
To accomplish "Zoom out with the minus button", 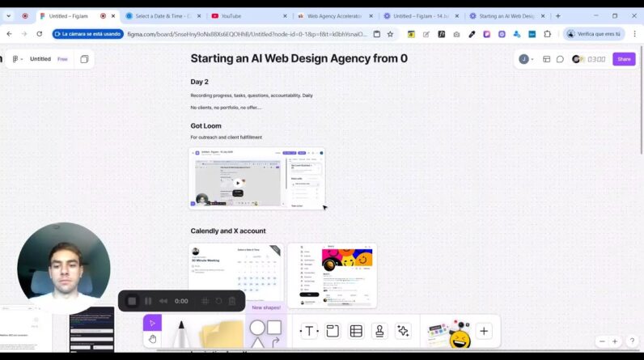I will tap(602, 341).
